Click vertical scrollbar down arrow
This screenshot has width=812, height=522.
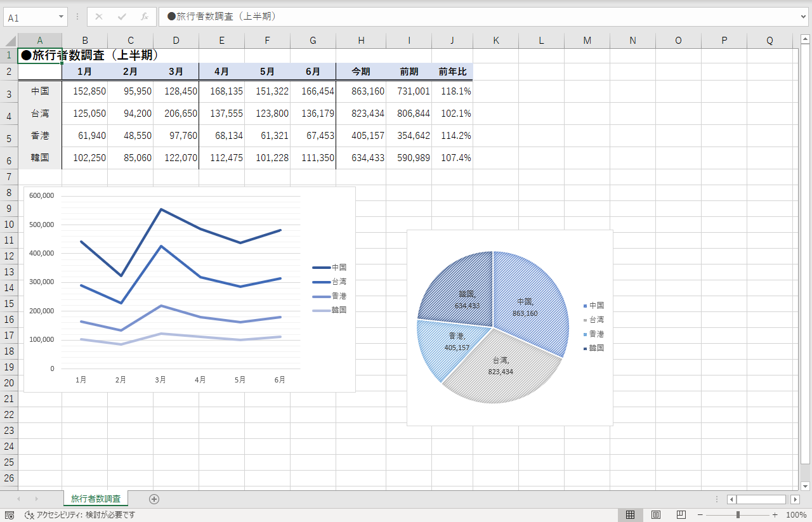[806, 486]
